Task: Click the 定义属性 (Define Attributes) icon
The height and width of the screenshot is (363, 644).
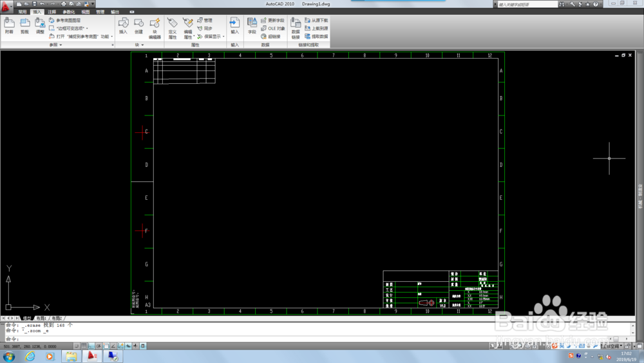Action: click(173, 28)
